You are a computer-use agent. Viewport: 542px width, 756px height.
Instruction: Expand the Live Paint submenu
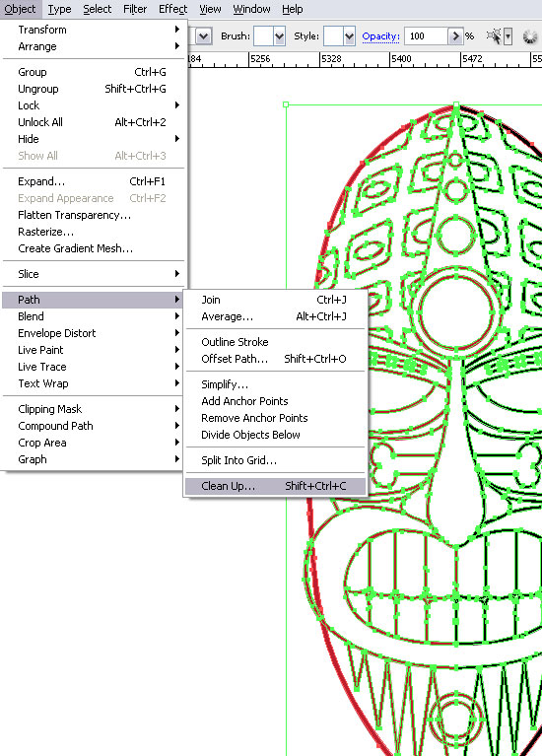pos(93,350)
